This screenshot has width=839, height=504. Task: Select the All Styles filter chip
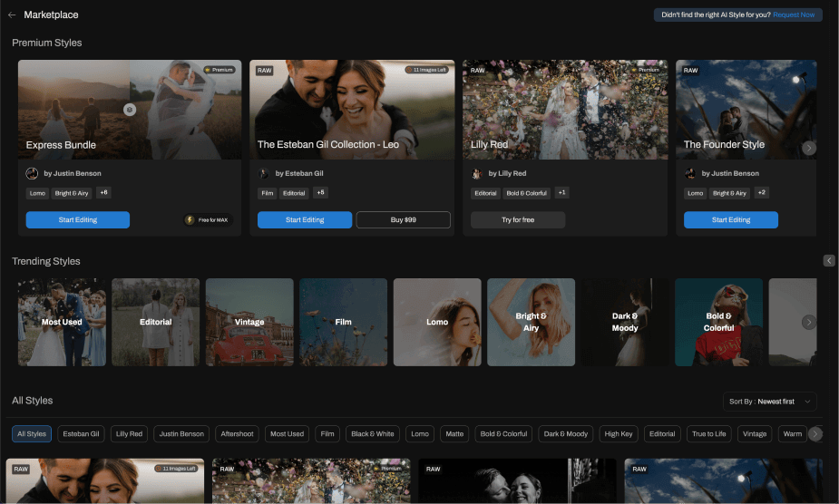click(x=32, y=434)
